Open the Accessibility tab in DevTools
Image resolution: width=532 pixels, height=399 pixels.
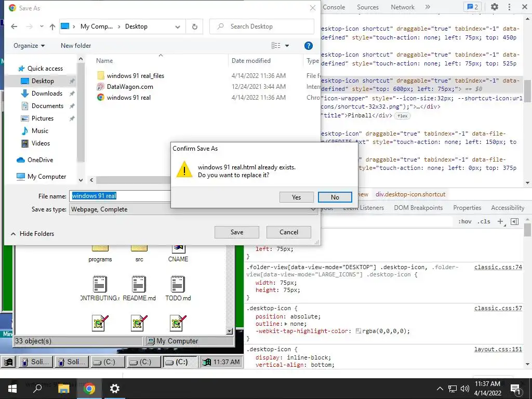[x=508, y=208]
